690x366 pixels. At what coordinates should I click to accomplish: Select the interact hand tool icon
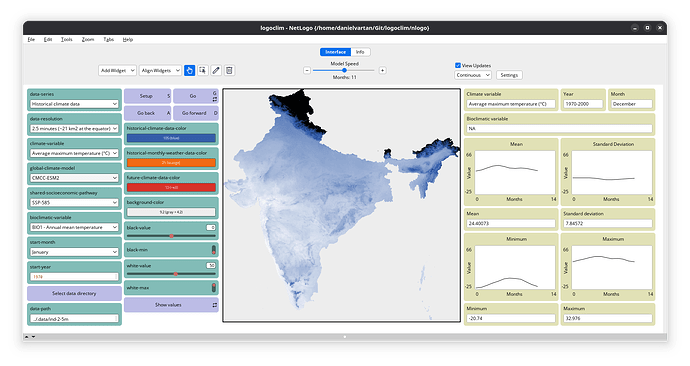(189, 70)
